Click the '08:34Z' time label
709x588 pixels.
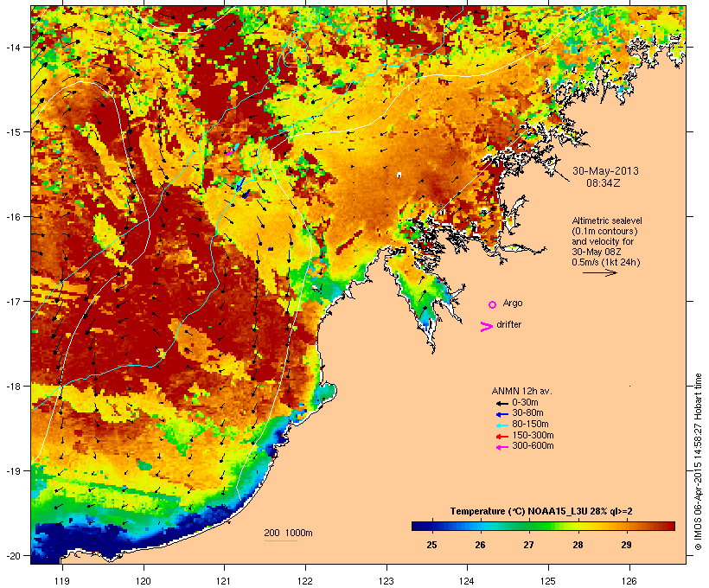(604, 183)
